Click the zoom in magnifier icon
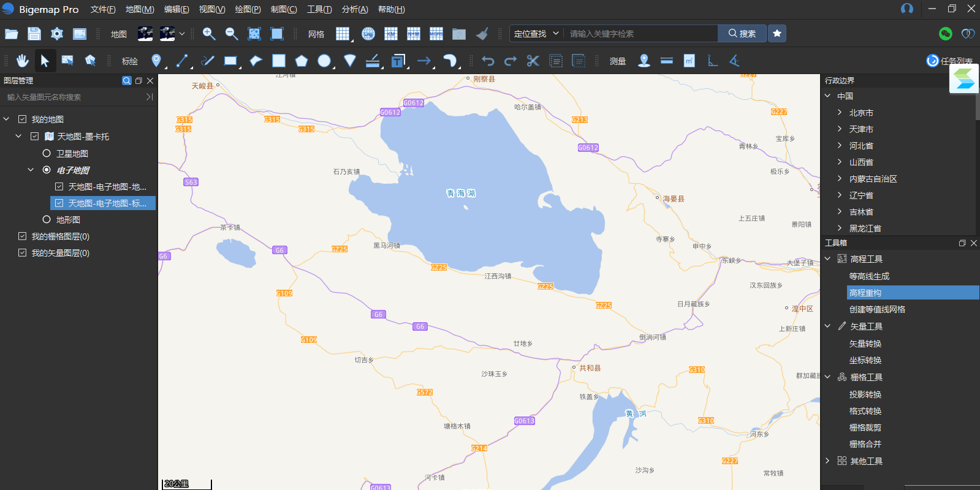This screenshot has width=980, height=490. coord(209,34)
